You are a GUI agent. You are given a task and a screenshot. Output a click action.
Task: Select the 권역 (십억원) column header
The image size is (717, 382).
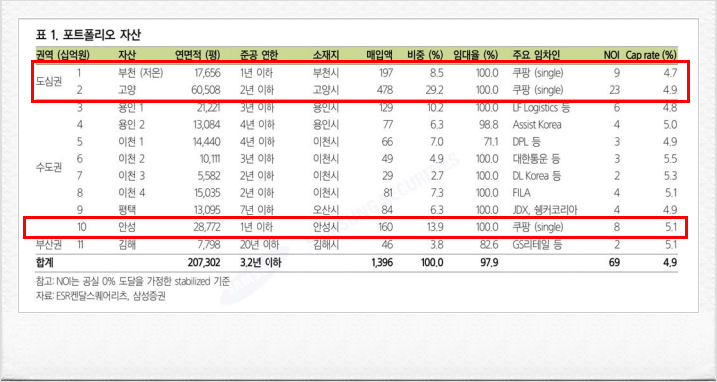pos(63,55)
